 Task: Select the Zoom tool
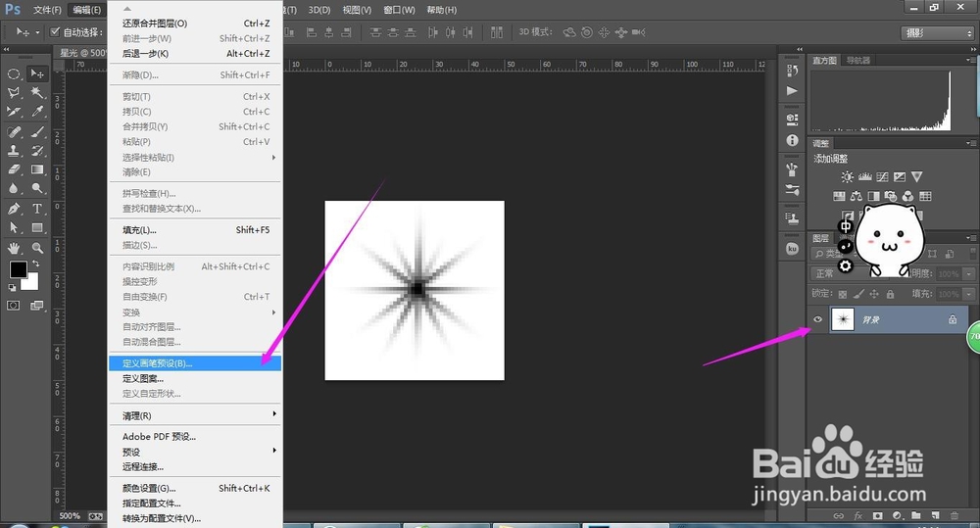point(37,248)
